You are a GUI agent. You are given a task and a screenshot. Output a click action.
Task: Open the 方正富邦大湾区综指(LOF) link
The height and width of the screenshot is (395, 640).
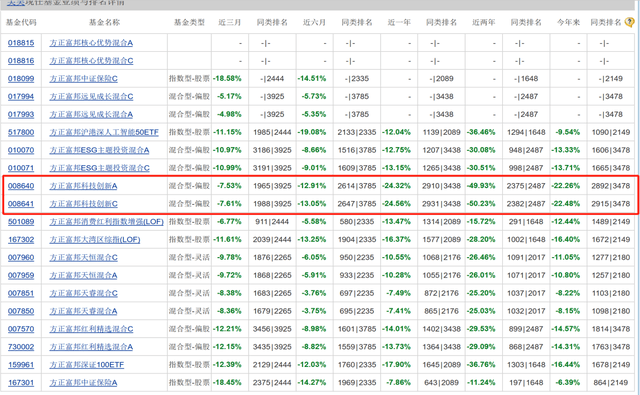click(x=95, y=240)
